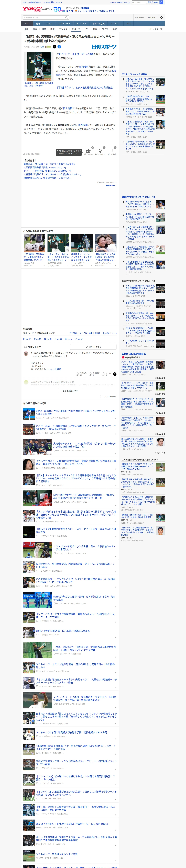Share the article on X
186x868 pixels.
55,47
